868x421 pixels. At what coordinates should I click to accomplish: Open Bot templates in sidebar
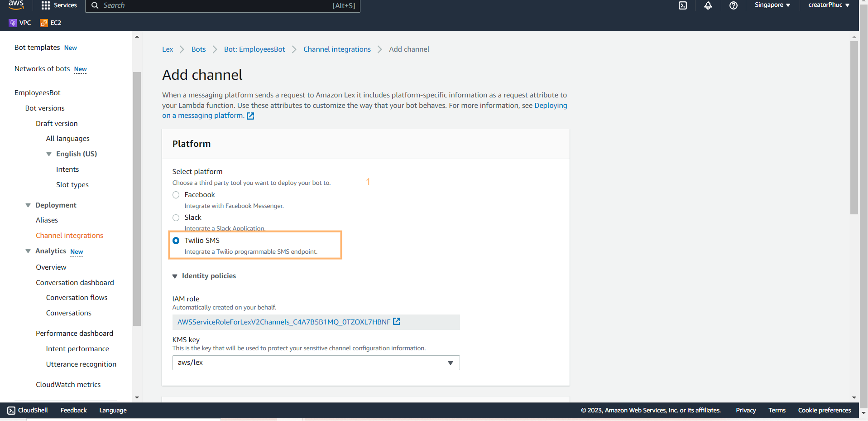tap(37, 48)
